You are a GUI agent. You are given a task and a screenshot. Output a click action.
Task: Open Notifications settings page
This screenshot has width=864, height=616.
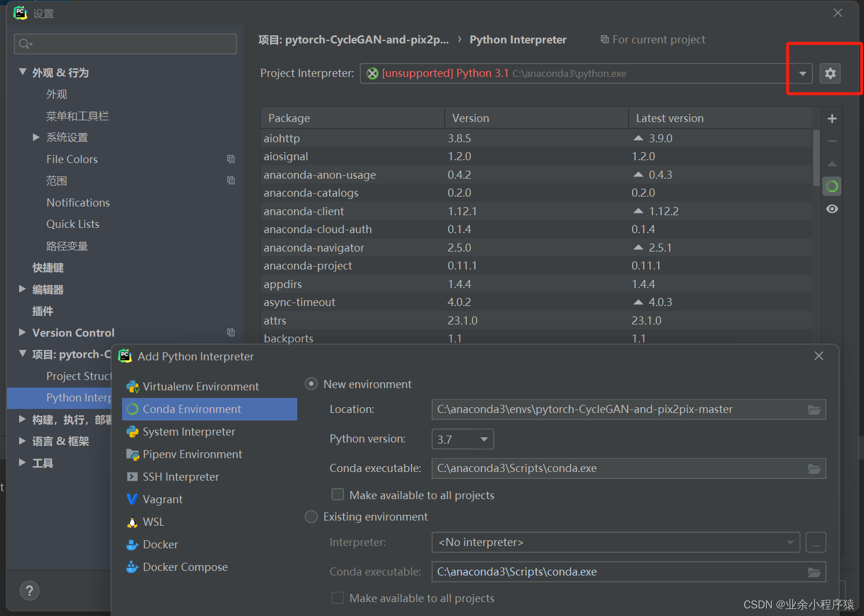coord(78,202)
